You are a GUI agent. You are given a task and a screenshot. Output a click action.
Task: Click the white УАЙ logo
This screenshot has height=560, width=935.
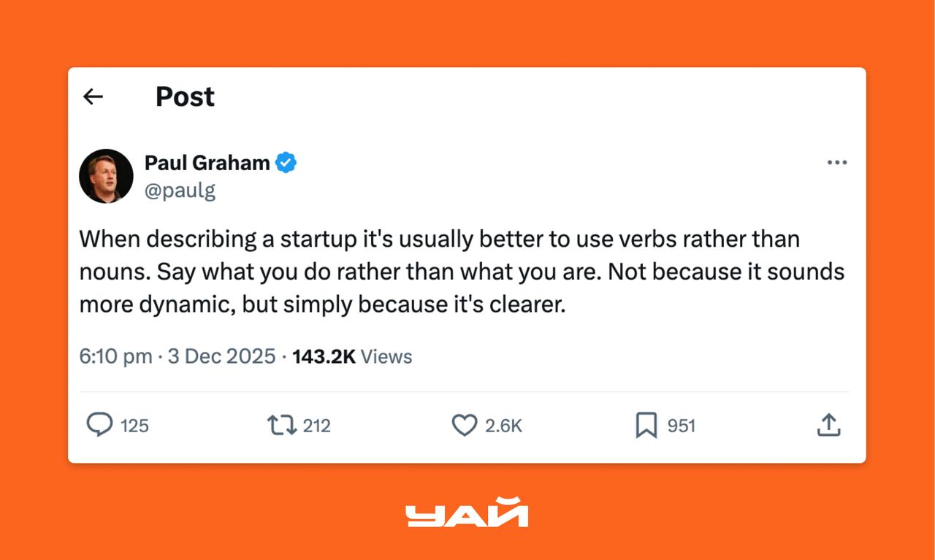(467, 513)
